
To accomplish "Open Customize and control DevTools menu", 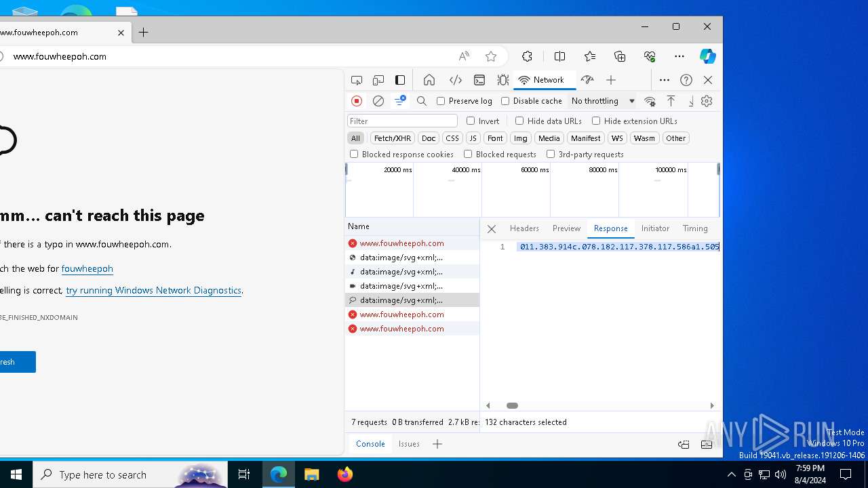I will click(665, 80).
